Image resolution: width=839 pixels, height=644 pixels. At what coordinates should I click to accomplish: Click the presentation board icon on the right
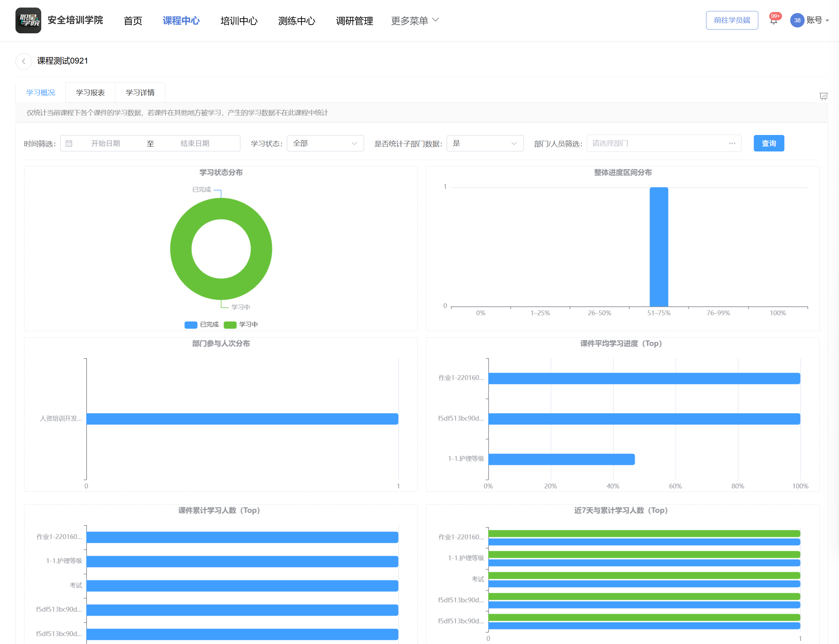pos(823,96)
